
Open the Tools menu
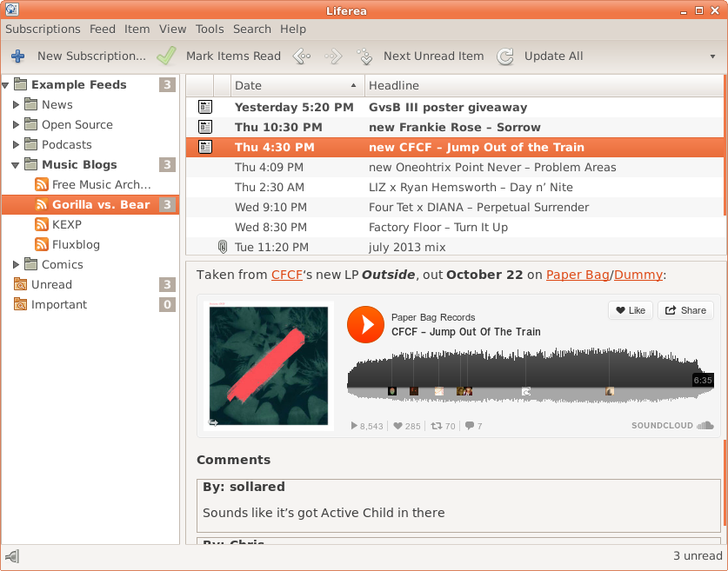(x=210, y=29)
